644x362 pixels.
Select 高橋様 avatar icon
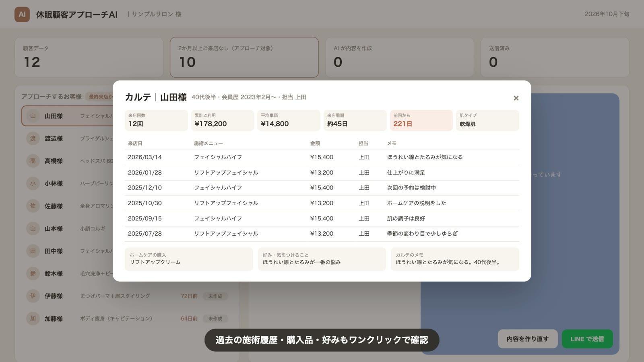click(x=33, y=161)
